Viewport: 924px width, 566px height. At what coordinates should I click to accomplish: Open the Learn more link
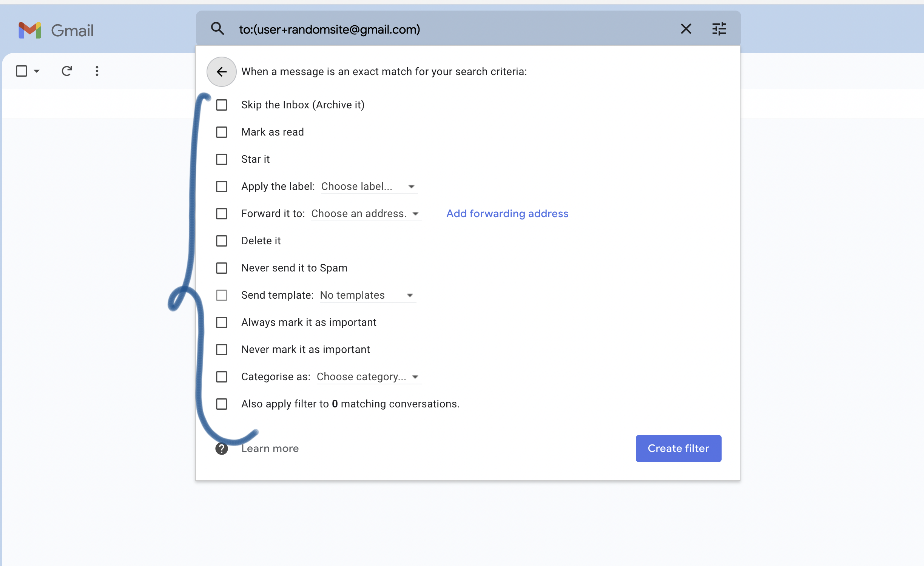pyautogui.click(x=270, y=449)
